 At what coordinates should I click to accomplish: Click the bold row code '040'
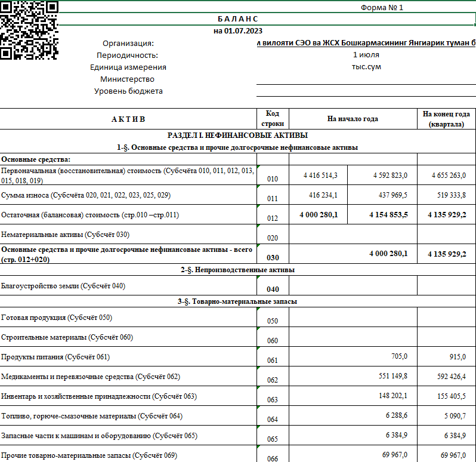tap(273, 289)
